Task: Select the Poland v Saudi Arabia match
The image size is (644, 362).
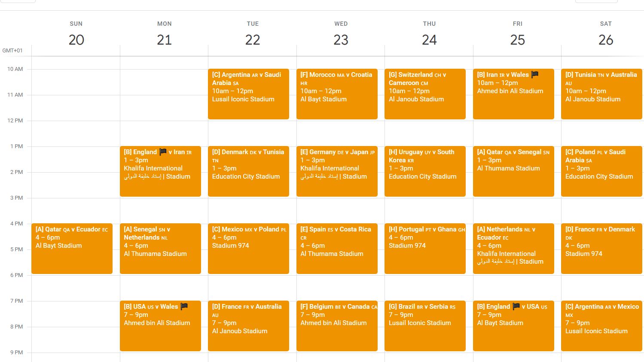Action: point(601,171)
